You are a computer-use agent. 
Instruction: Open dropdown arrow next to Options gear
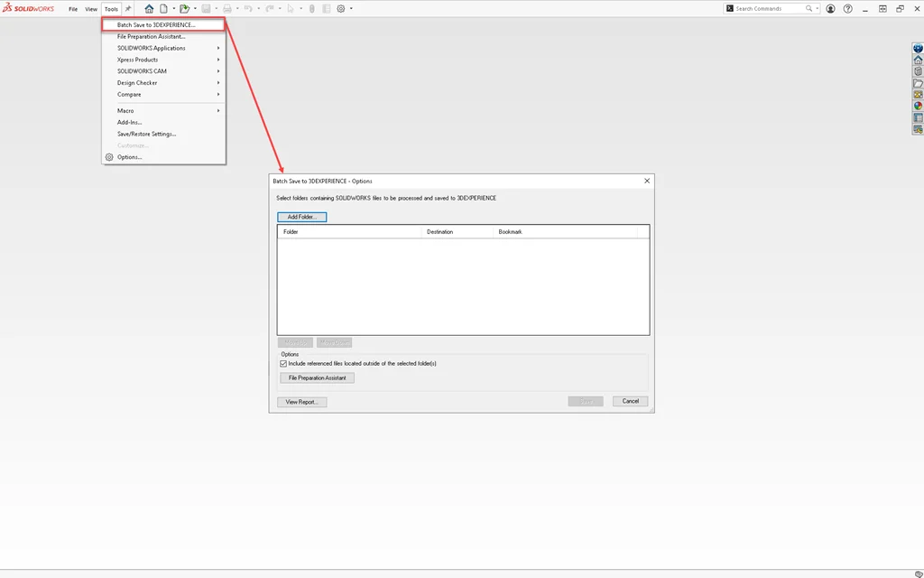click(351, 9)
